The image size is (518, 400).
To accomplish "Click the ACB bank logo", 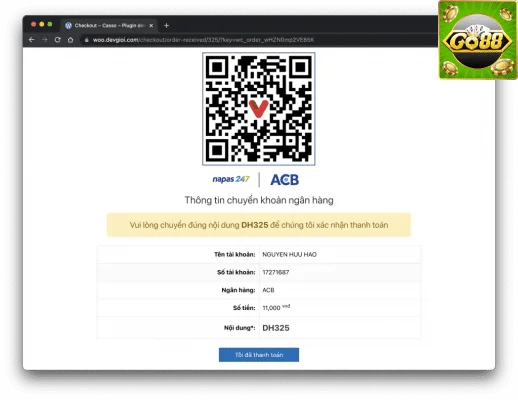I will pos(285,180).
